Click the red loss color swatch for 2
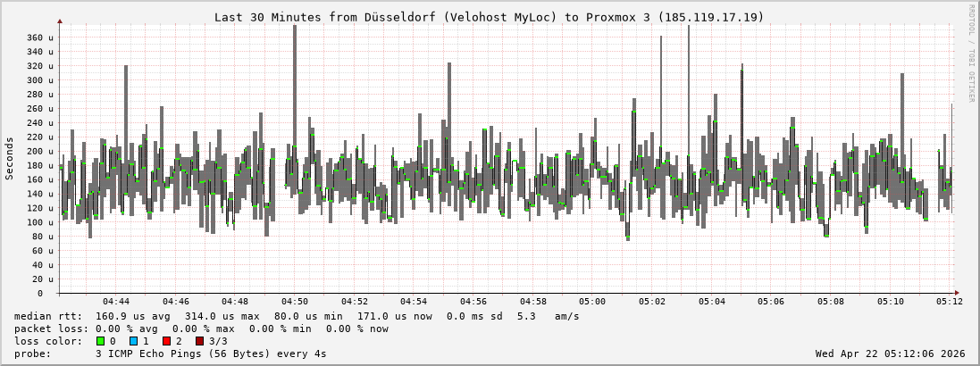Screen dimensions: 980x366 pos(166,341)
